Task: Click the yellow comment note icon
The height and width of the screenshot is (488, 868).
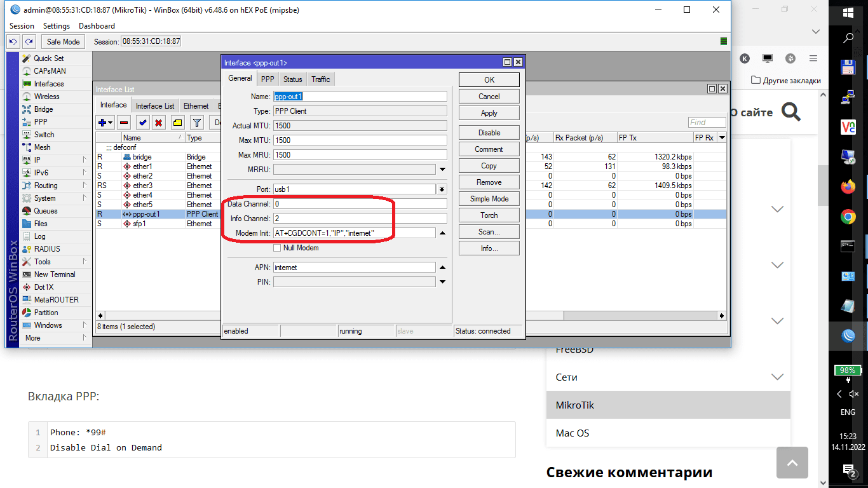Action: (178, 123)
